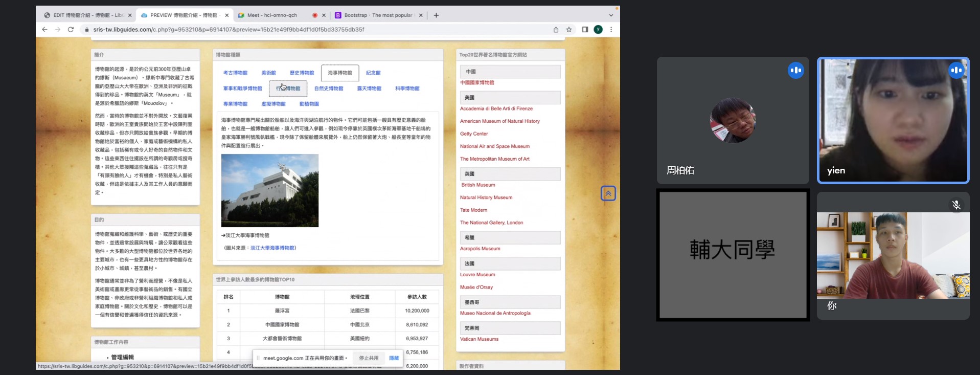
Task: Bookmark this page with the star icon
Action: 569,30
